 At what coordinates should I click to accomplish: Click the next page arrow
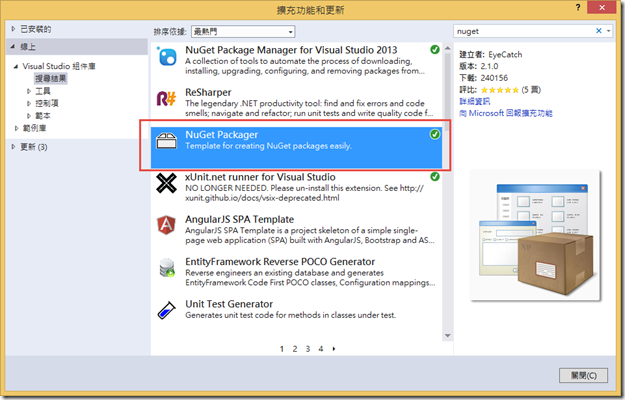click(x=334, y=349)
